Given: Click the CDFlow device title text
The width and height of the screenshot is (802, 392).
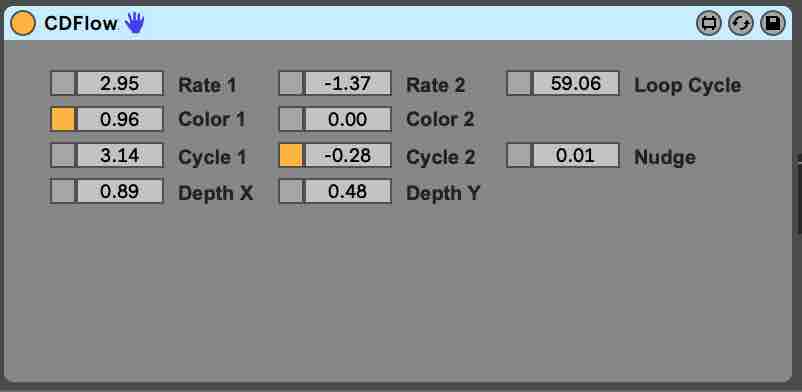Looking at the screenshot, I should coord(81,24).
